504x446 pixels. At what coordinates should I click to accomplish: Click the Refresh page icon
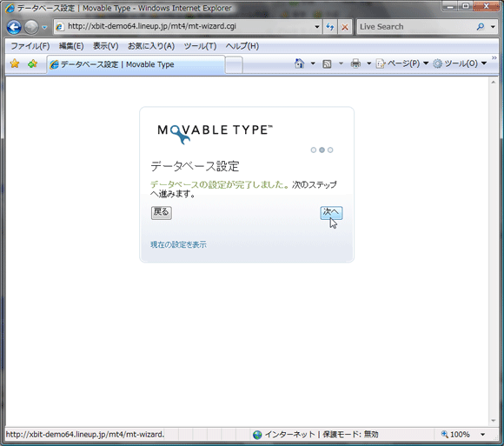click(x=330, y=27)
